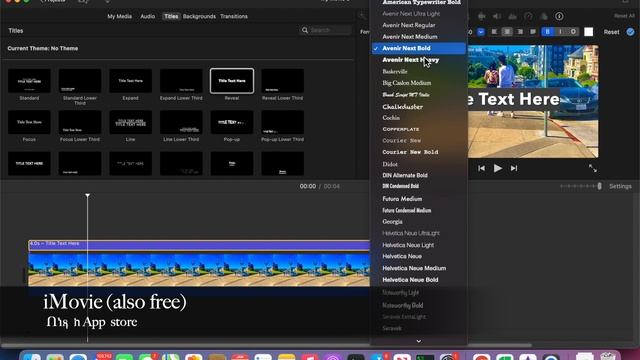
Task: Open the font size dropdown arrow
Action: (x=481, y=32)
